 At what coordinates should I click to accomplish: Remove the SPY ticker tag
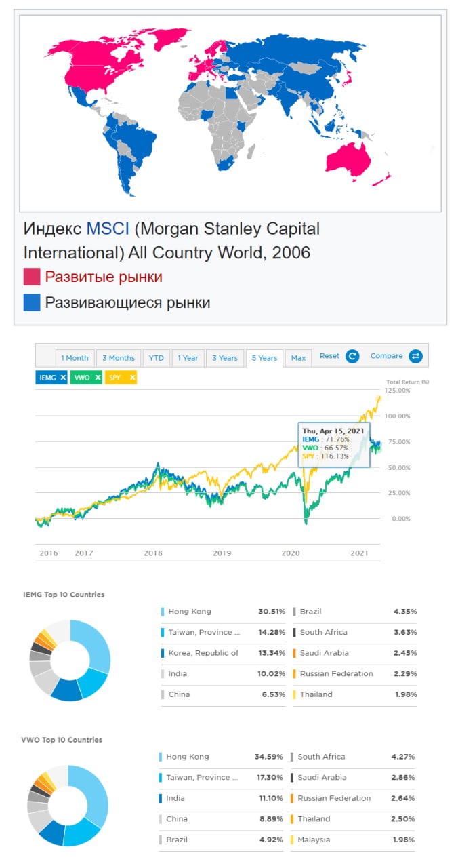[132, 378]
